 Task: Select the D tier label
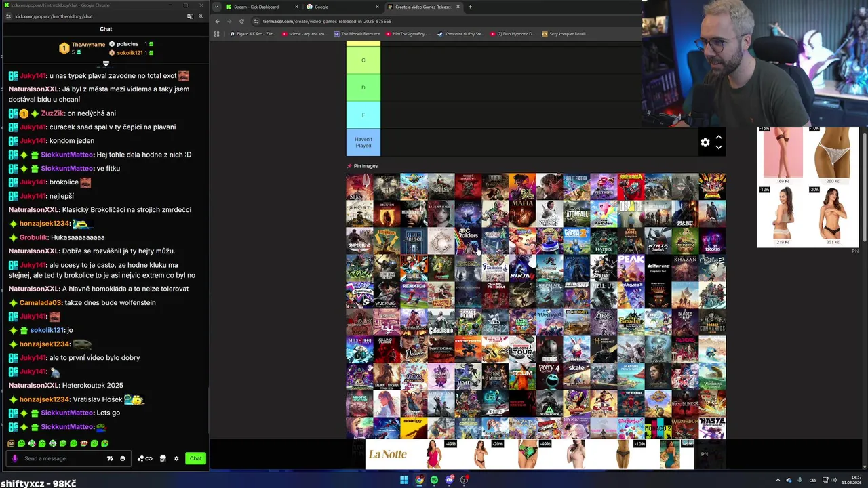click(x=363, y=87)
